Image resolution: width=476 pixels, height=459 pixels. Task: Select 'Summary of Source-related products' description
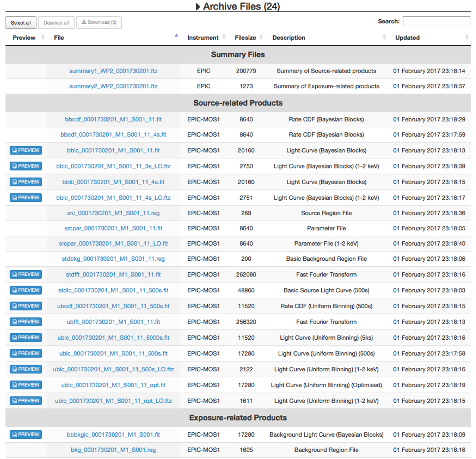(x=326, y=71)
